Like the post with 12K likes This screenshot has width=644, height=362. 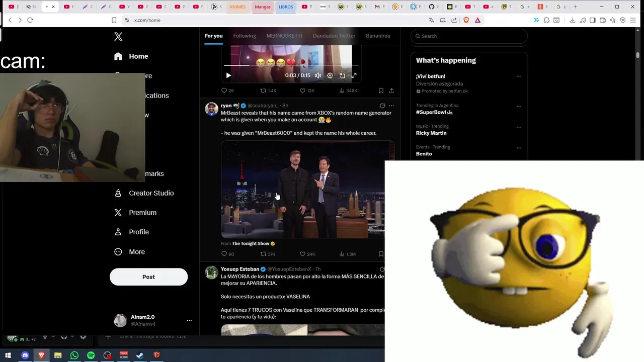(307, 90)
